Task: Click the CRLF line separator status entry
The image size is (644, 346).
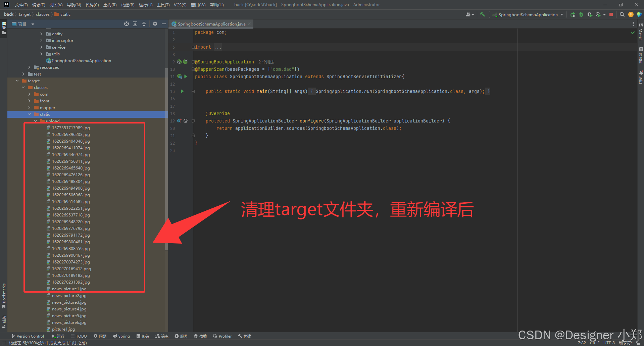Action: (x=594, y=343)
